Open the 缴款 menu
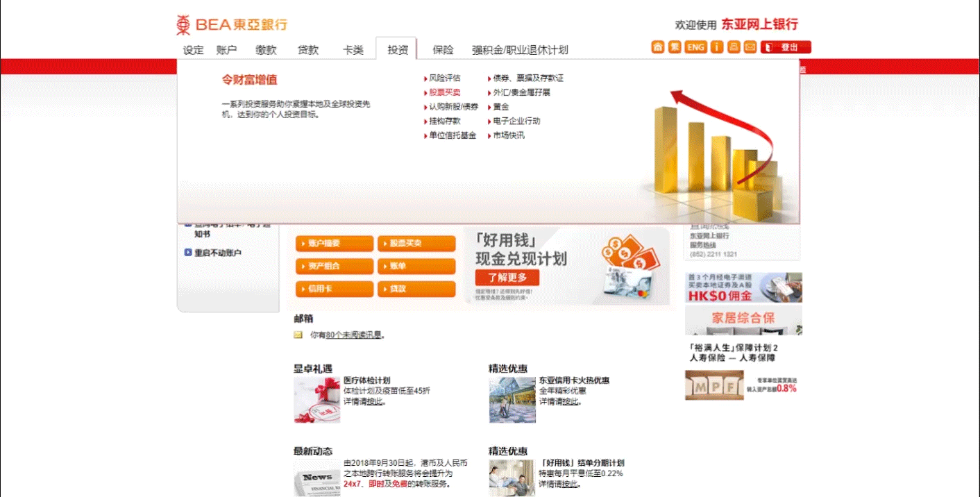 click(x=266, y=50)
